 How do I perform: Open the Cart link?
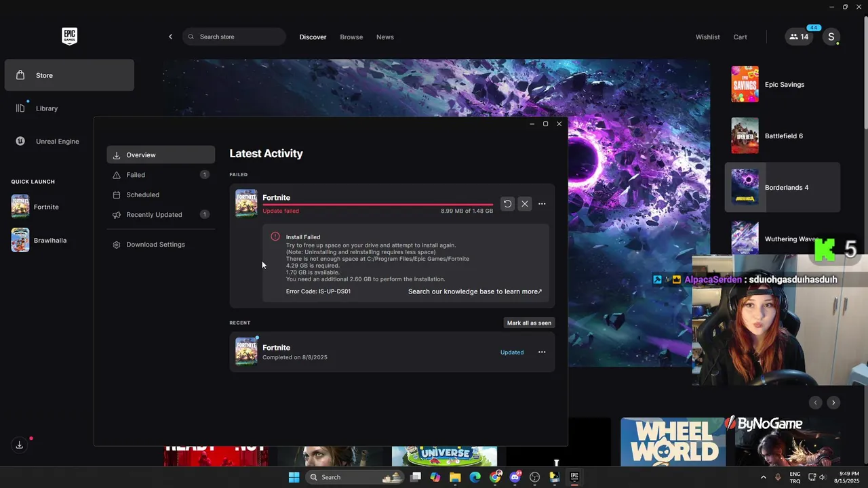740,37
